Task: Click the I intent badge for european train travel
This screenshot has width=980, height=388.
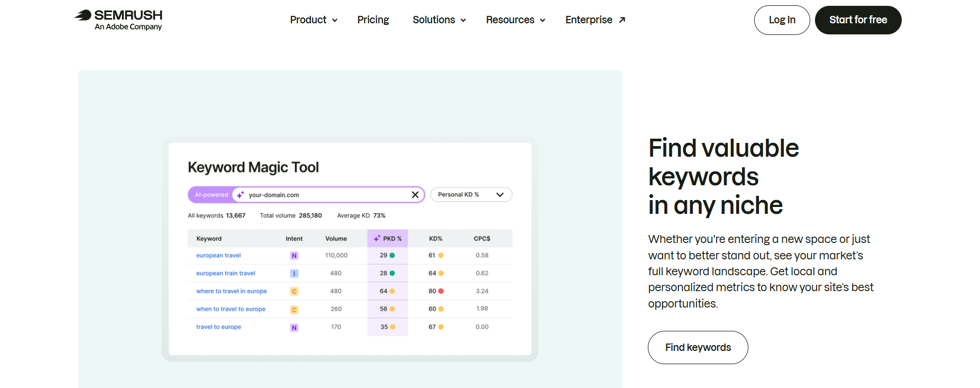Action: click(294, 274)
